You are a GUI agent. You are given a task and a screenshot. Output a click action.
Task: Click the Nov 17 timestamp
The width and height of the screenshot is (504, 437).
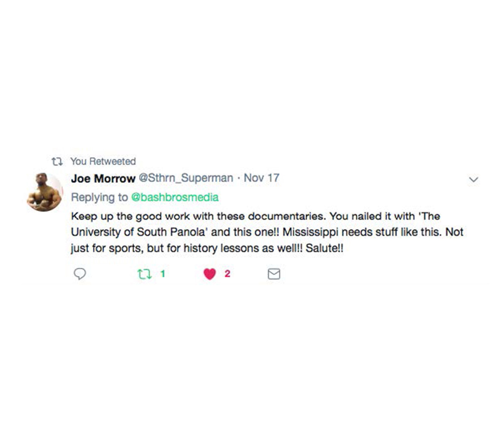tap(261, 178)
